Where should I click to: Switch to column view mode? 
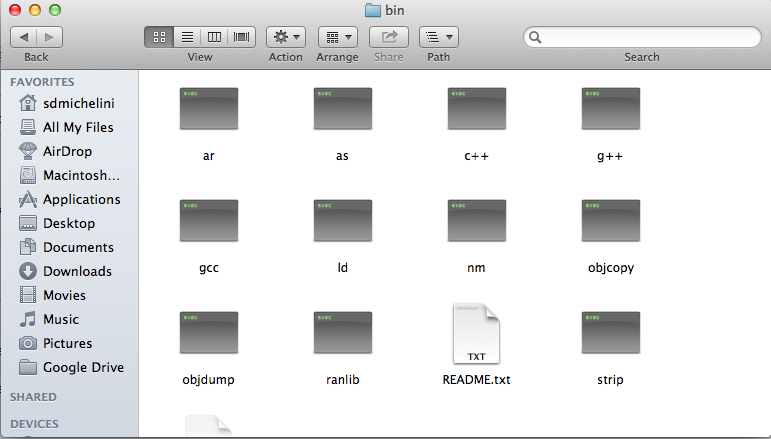pos(214,37)
